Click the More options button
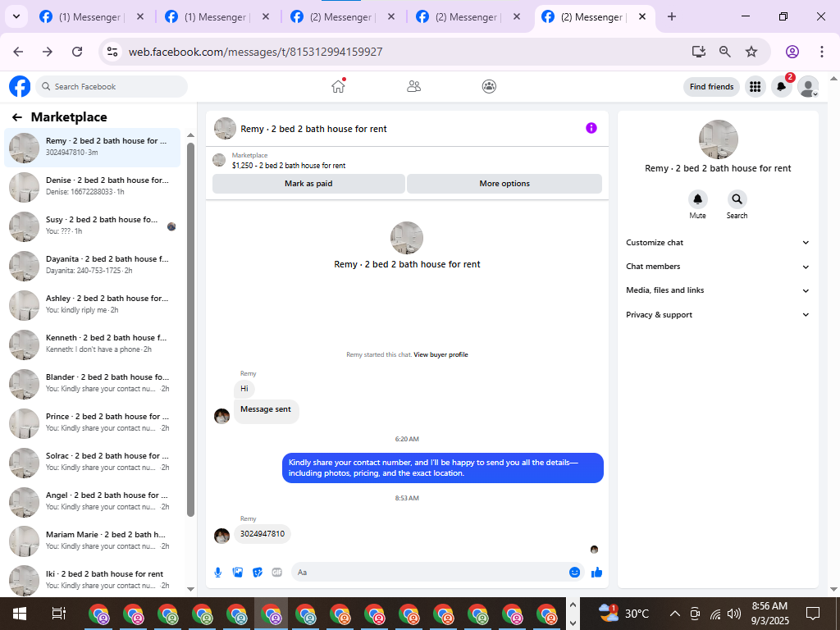The width and height of the screenshot is (840, 630). tap(504, 184)
